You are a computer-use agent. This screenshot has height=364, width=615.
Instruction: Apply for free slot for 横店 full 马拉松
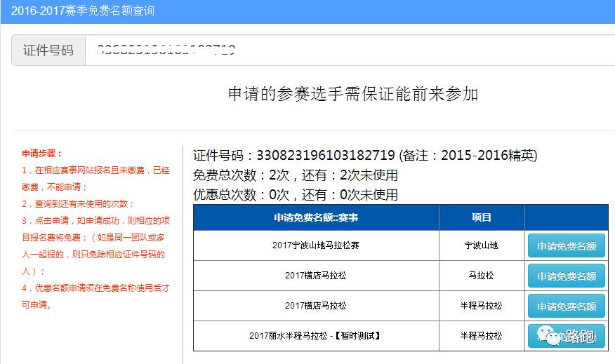click(566, 276)
